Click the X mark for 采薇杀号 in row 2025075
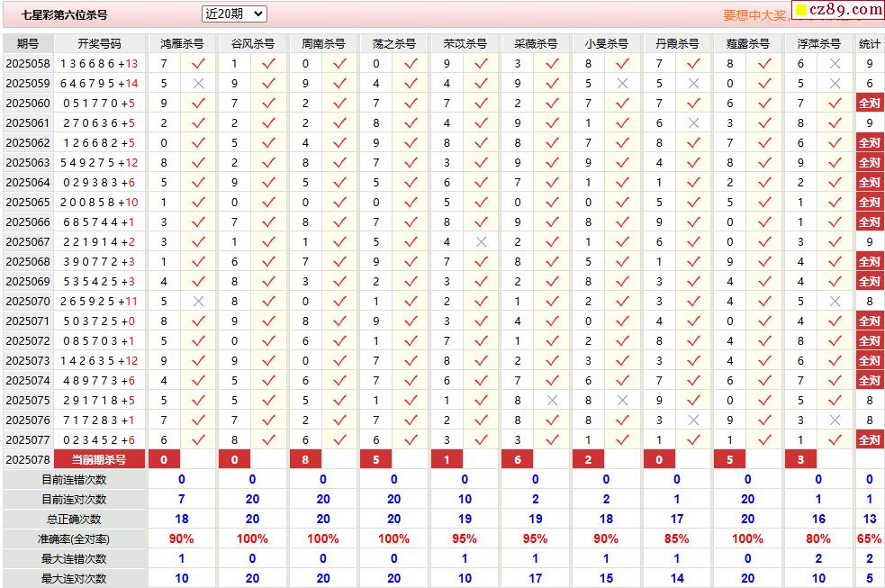This screenshot has width=885, height=588. pyautogui.click(x=552, y=401)
